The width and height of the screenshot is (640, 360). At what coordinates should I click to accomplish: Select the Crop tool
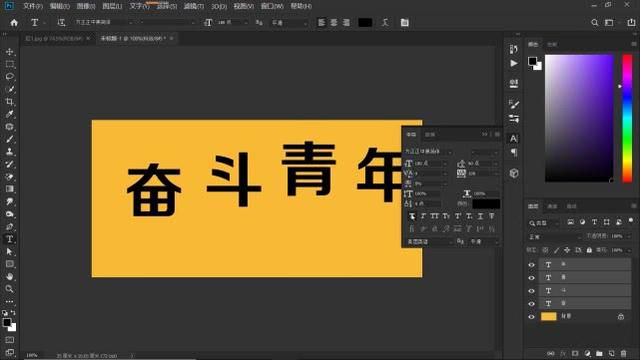tap(10, 102)
